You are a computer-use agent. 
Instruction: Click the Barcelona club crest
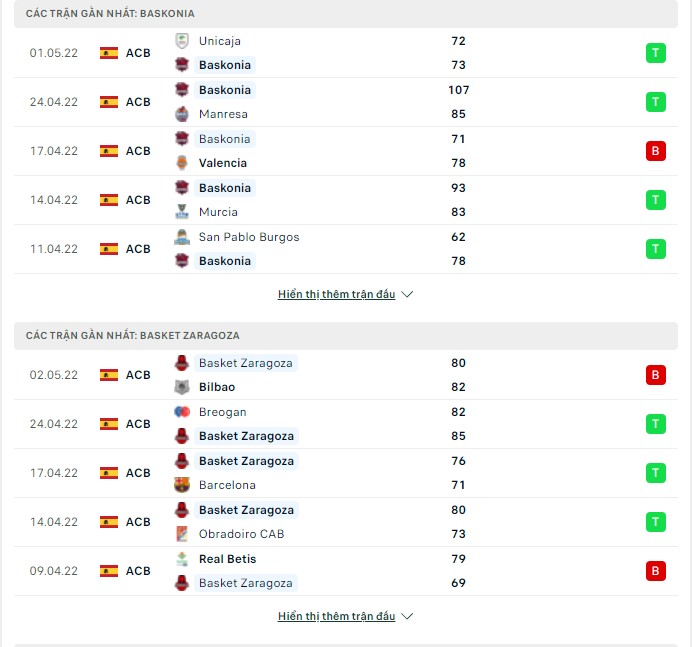tap(182, 485)
